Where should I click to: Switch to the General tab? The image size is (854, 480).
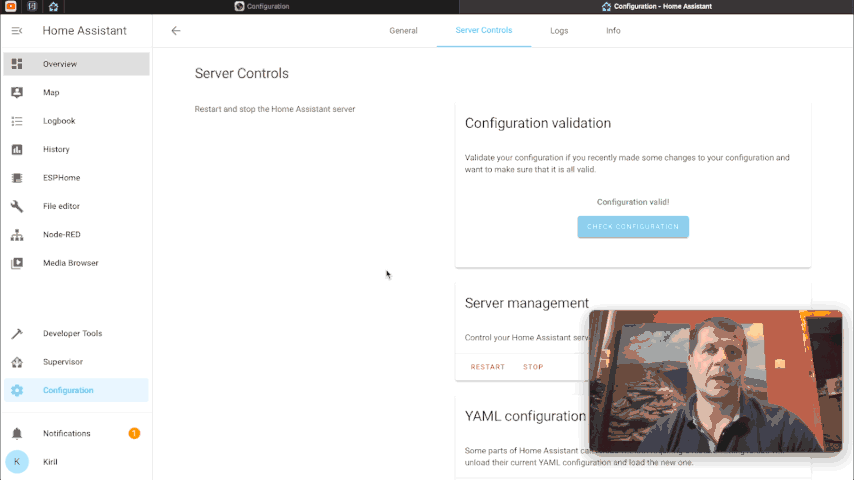tap(403, 31)
